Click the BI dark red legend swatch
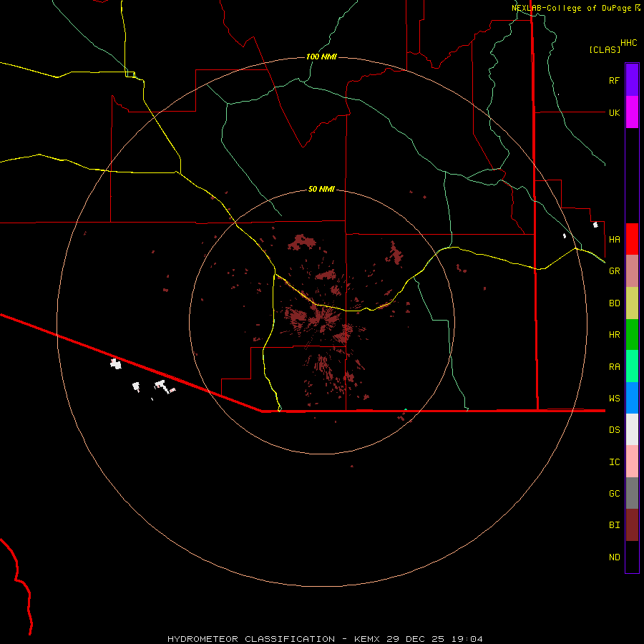The image size is (644, 644). point(632,525)
